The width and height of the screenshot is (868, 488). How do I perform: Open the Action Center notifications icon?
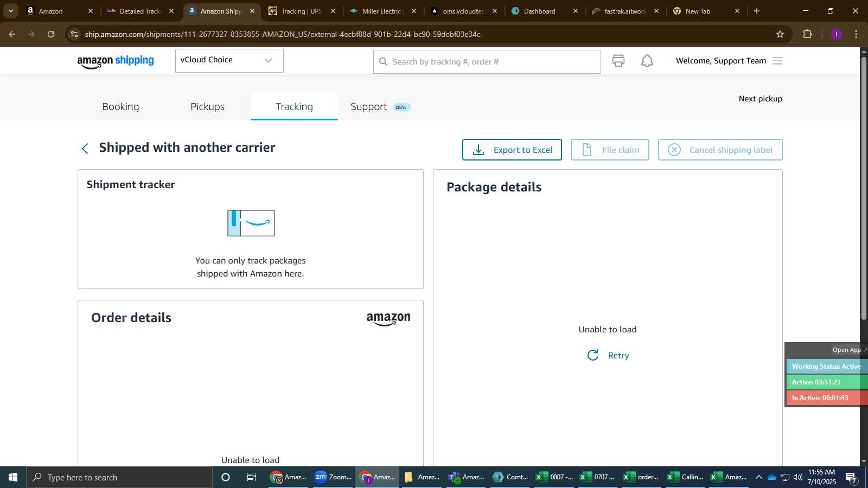tap(851, 478)
